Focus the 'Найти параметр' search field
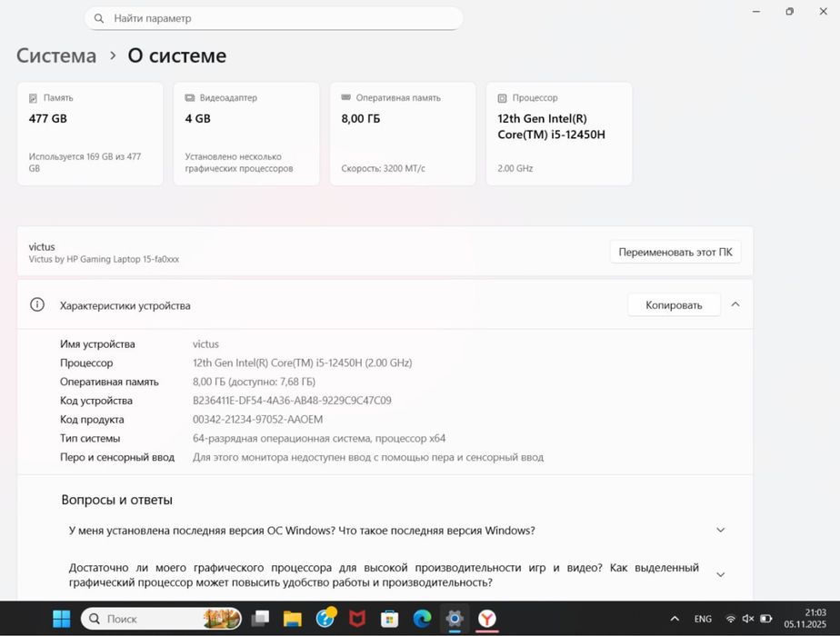Image resolution: width=840 pixels, height=636 pixels. point(274,18)
